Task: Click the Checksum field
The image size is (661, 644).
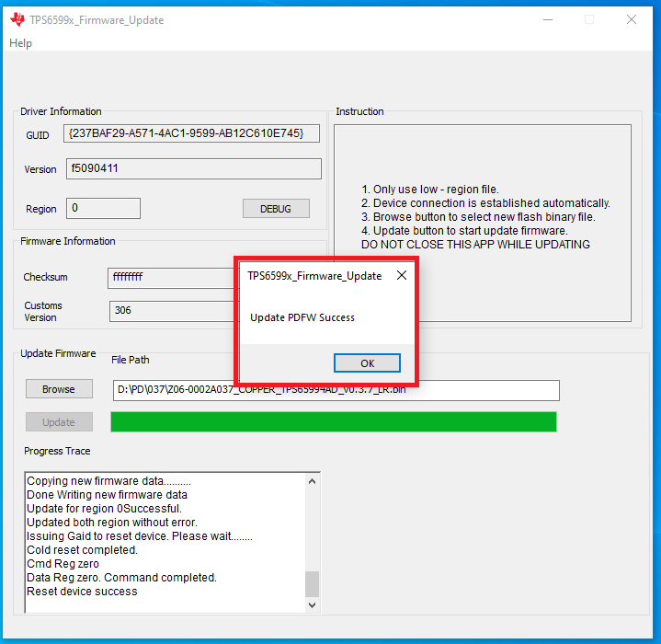Action: click(x=170, y=277)
